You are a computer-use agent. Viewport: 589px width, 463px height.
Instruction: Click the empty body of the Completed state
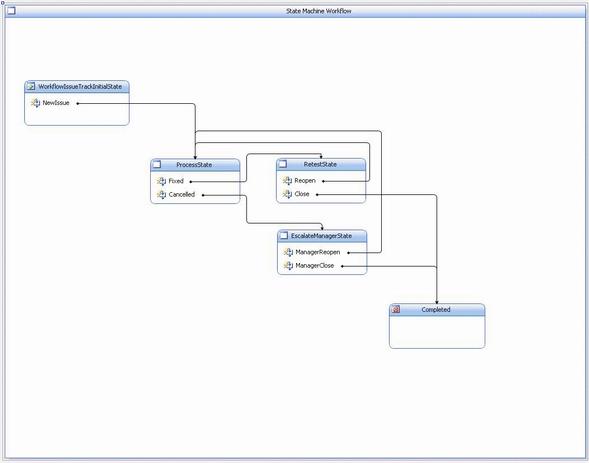(x=437, y=332)
